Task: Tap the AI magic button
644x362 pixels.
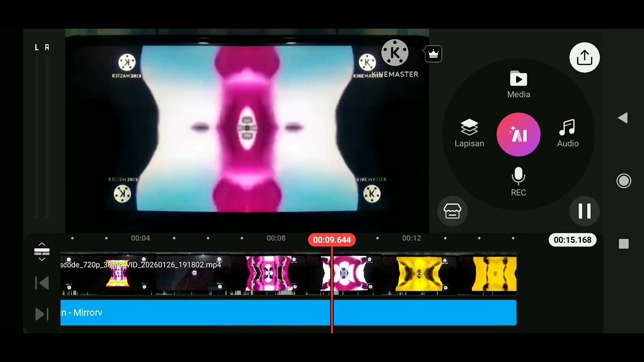Action: (x=519, y=135)
